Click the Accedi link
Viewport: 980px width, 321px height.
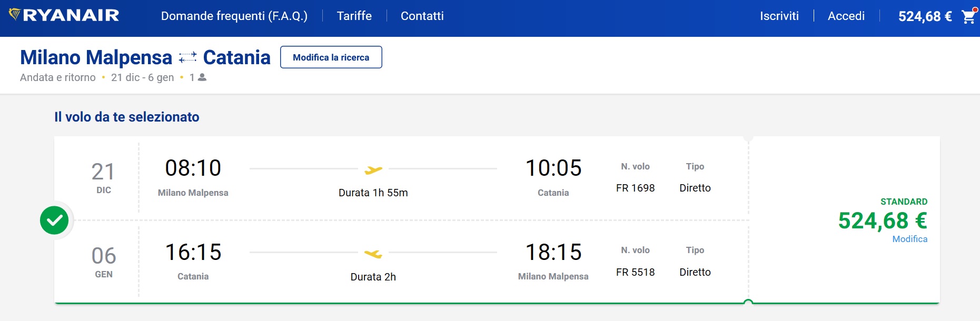pyautogui.click(x=846, y=16)
